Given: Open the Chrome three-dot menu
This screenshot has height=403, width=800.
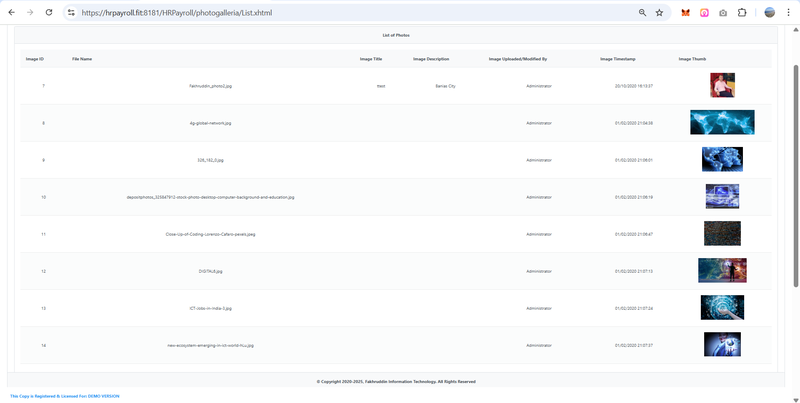Looking at the screenshot, I should [x=788, y=13].
